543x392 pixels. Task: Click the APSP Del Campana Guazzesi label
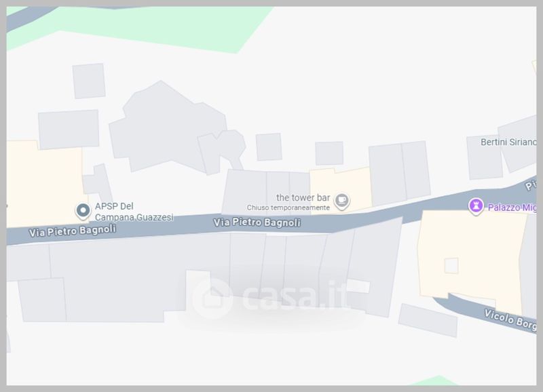(134, 212)
